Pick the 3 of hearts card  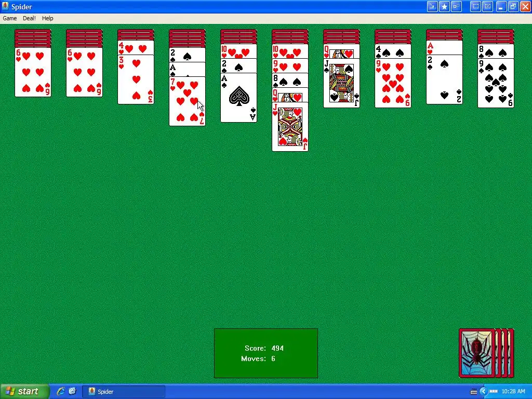point(136,79)
